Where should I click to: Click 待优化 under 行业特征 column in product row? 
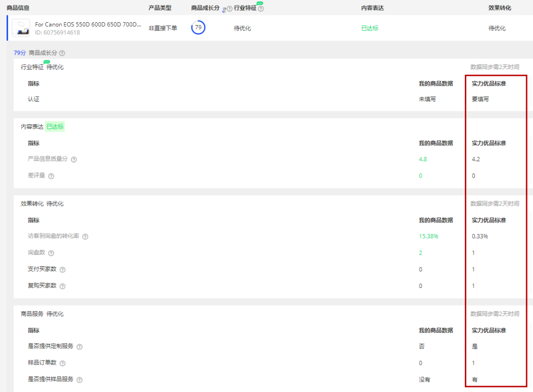242,28
